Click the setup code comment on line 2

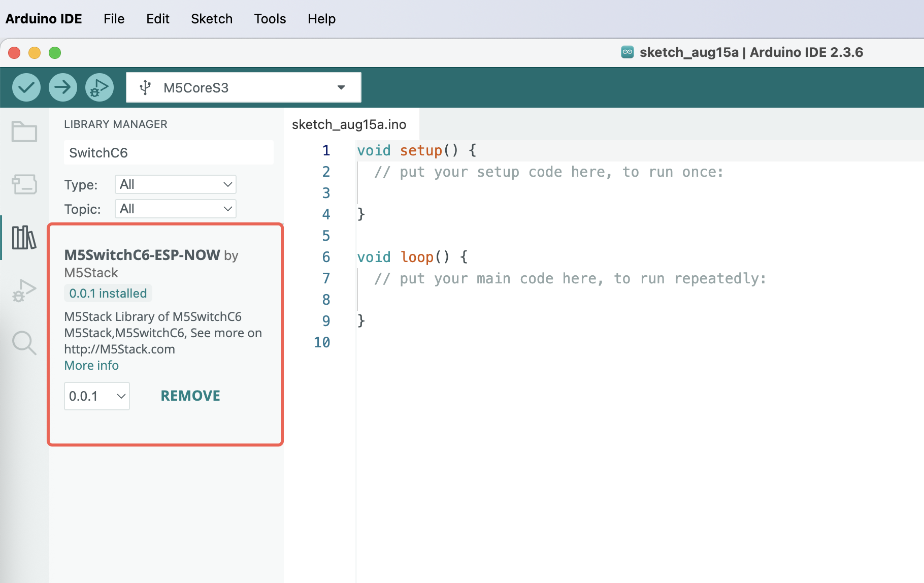click(x=549, y=172)
